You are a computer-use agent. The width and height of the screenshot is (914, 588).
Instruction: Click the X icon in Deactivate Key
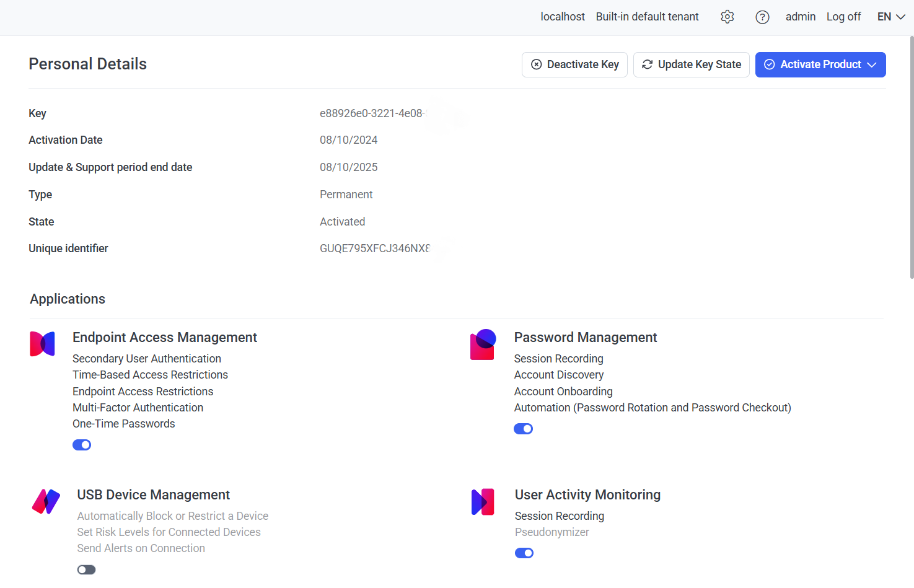pos(537,64)
